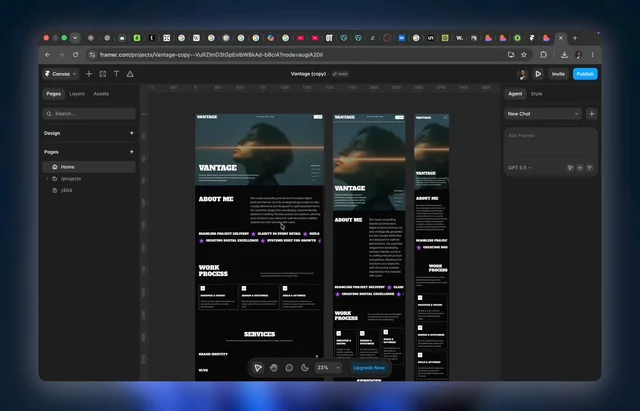Click the browser back arrow
Viewport: 640px width, 411px height.
[x=48, y=55]
